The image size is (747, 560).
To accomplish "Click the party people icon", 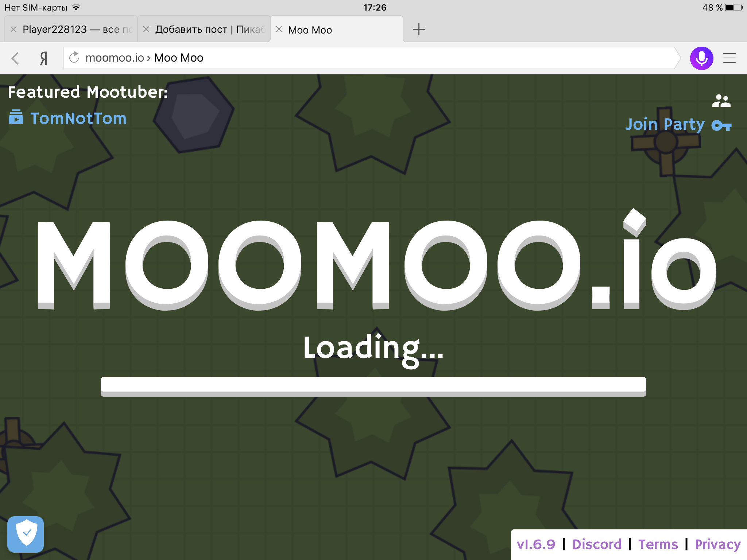I will (721, 101).
